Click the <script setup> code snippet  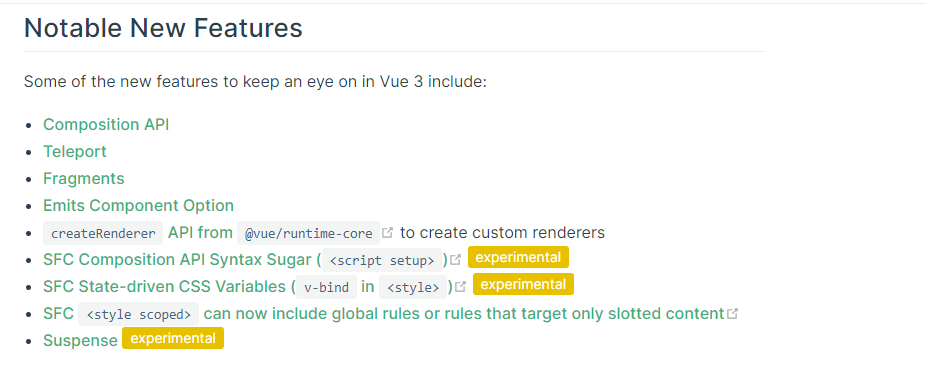(382, 260)
